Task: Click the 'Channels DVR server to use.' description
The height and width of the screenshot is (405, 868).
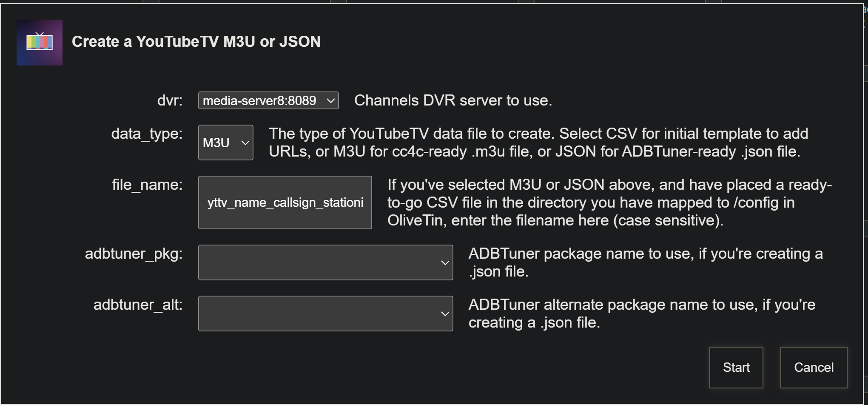Action: click(x=453, y=100)
